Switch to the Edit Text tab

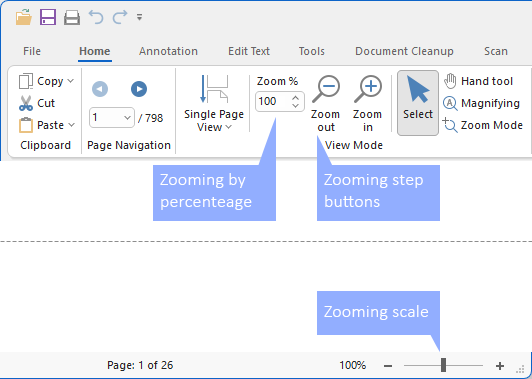click(249, 51)
